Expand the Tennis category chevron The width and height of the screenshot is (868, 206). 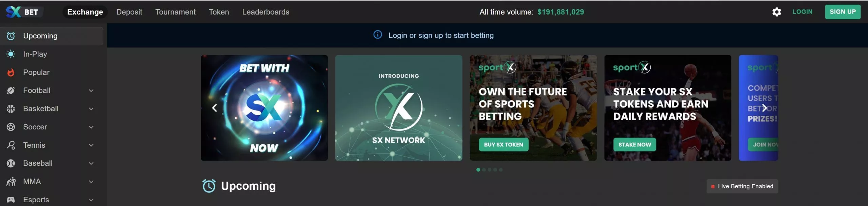point(91,145)
